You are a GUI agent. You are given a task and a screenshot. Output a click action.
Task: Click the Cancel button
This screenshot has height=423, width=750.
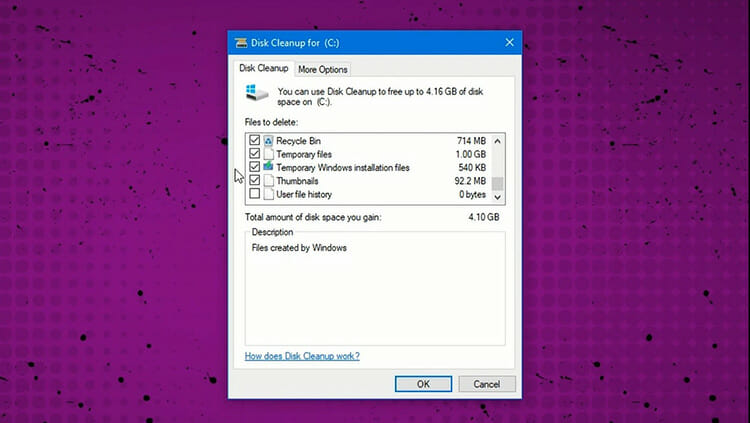pyautogui.click(x=487, y=384)
